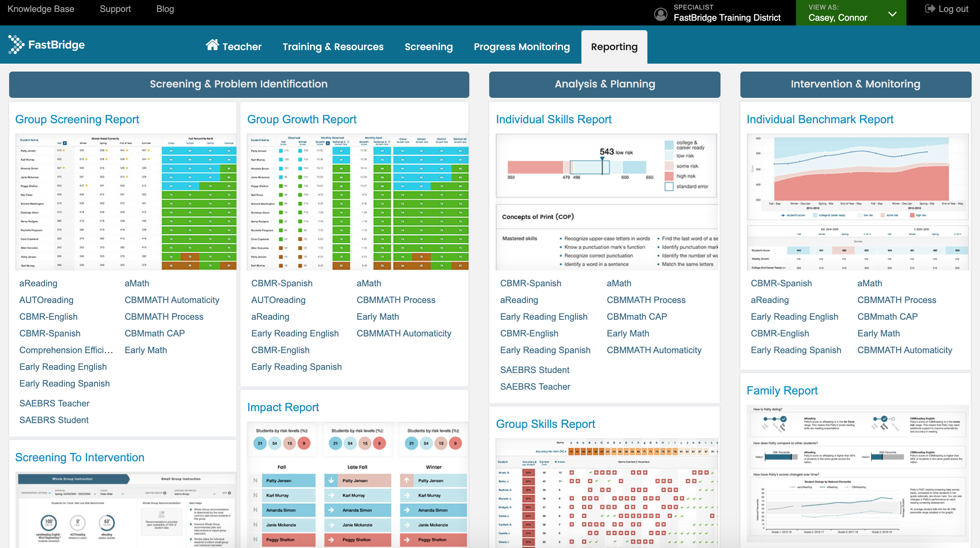Open Early Math under Group Growth Report
Image resolution: width=980 pixels, height=548 pixels.
click(378, 317)
